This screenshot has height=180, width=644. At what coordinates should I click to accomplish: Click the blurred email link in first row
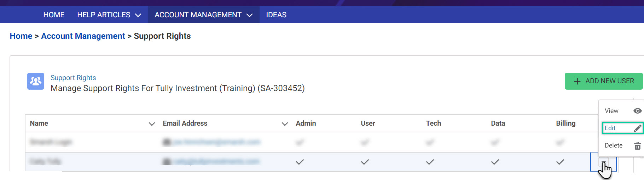[216, 142]
